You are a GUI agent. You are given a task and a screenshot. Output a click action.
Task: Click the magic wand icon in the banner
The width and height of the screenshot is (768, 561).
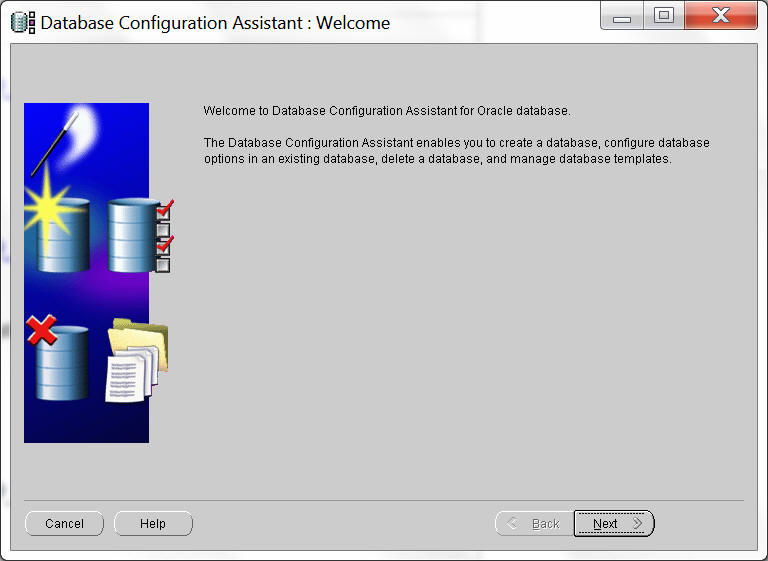click(x=54, y=143)
